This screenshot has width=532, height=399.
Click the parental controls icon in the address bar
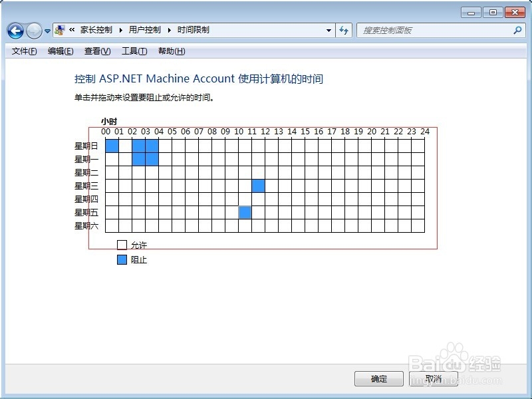59,31
